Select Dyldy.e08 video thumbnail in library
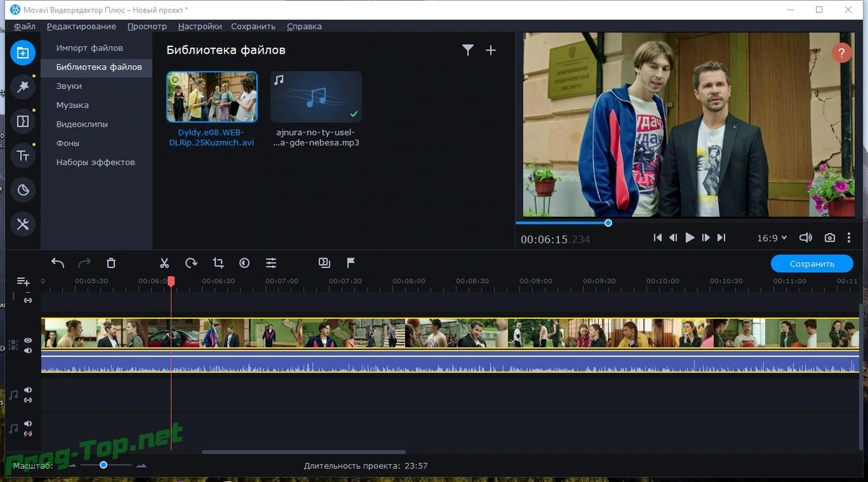Screen dimensions: 868x482 212,96
